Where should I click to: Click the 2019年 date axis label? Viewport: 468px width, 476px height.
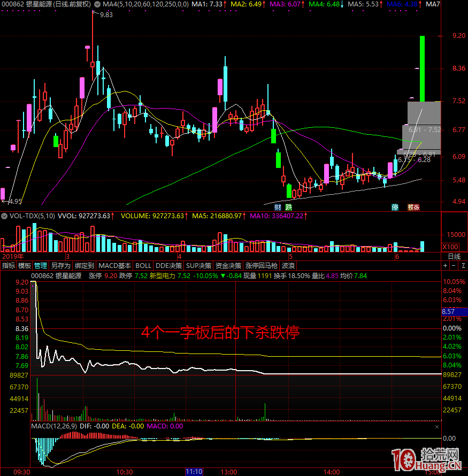coord(13,257)
